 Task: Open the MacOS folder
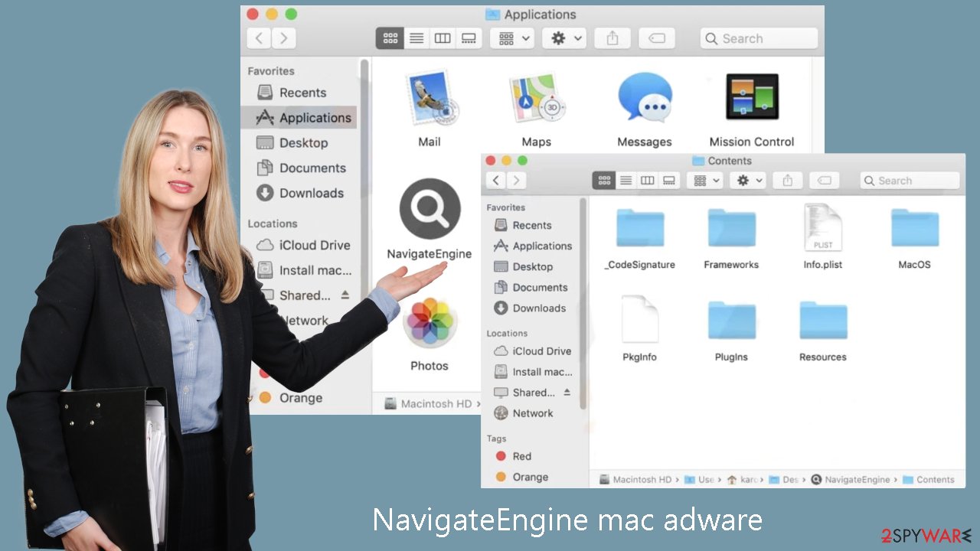(914, 227)
